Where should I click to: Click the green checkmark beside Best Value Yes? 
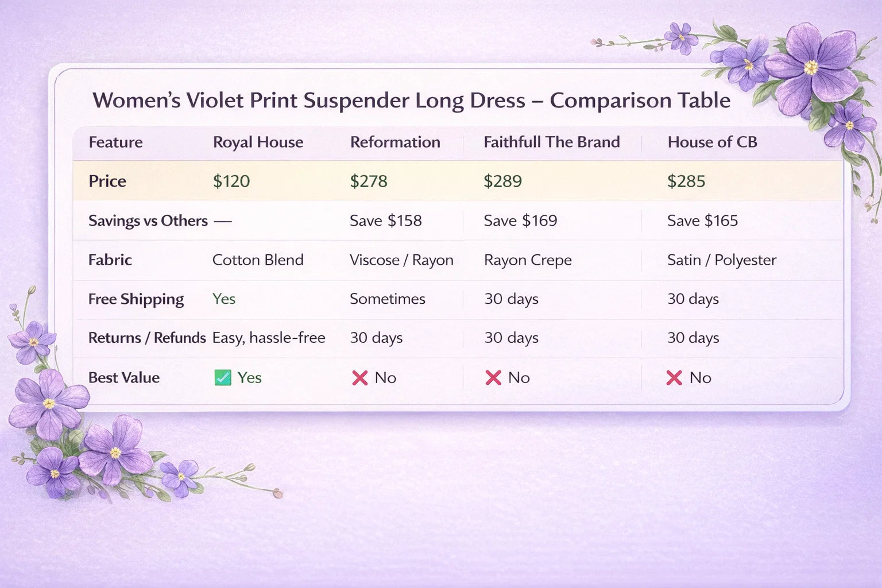(222, 378)
